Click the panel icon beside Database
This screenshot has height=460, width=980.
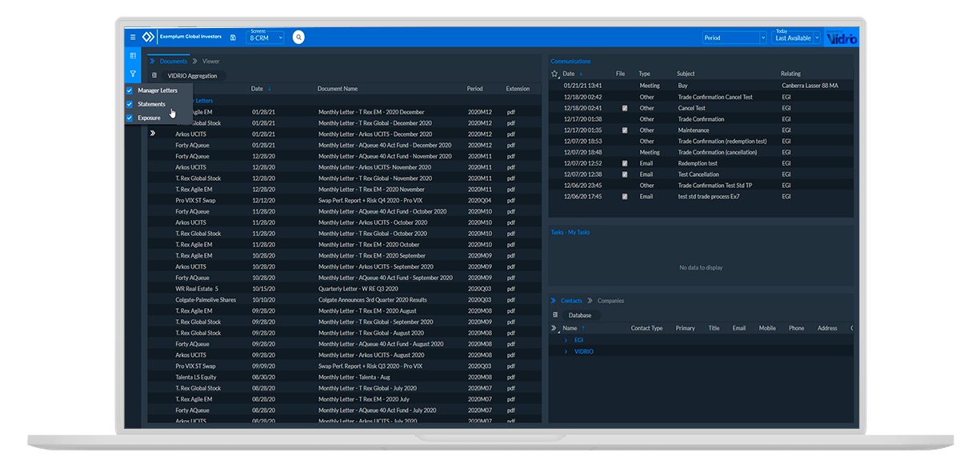coord(555,315)
